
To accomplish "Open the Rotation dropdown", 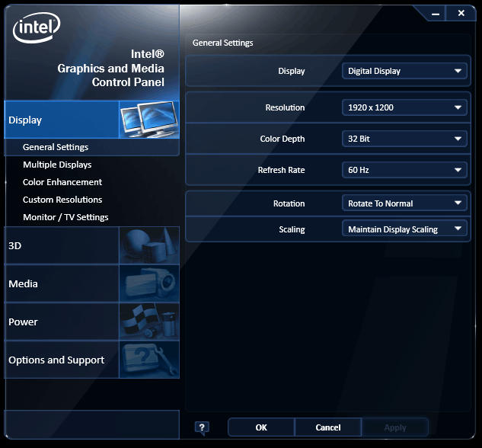I will 404,203.
